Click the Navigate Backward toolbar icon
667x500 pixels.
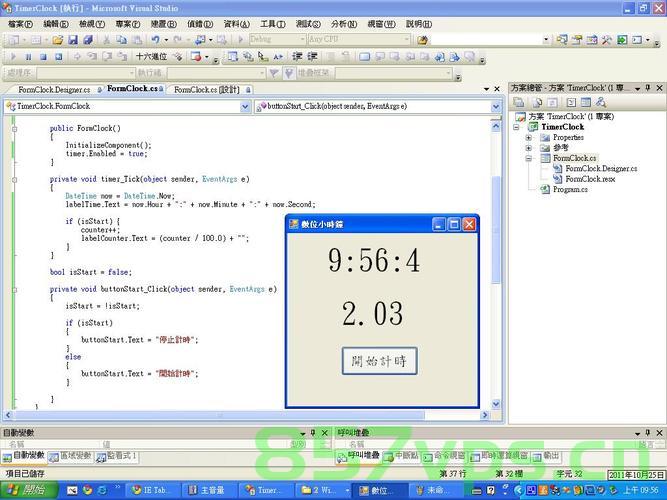pyautogui.click(x=200, y=40)
